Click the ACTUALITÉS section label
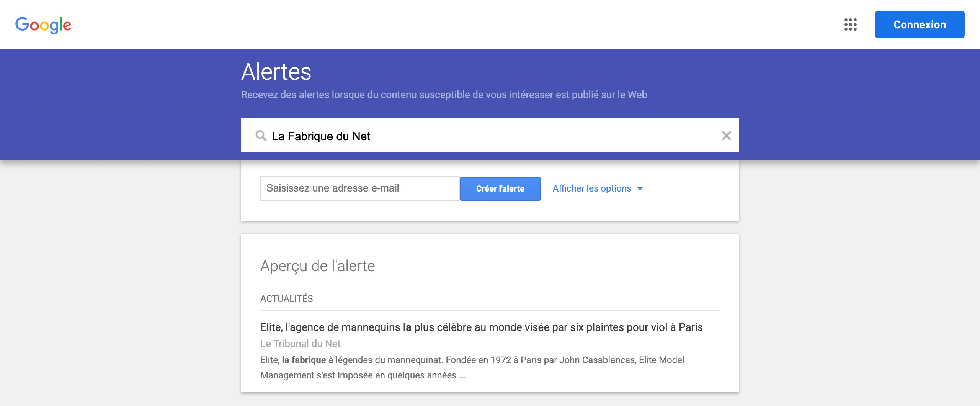 (287, 298)
